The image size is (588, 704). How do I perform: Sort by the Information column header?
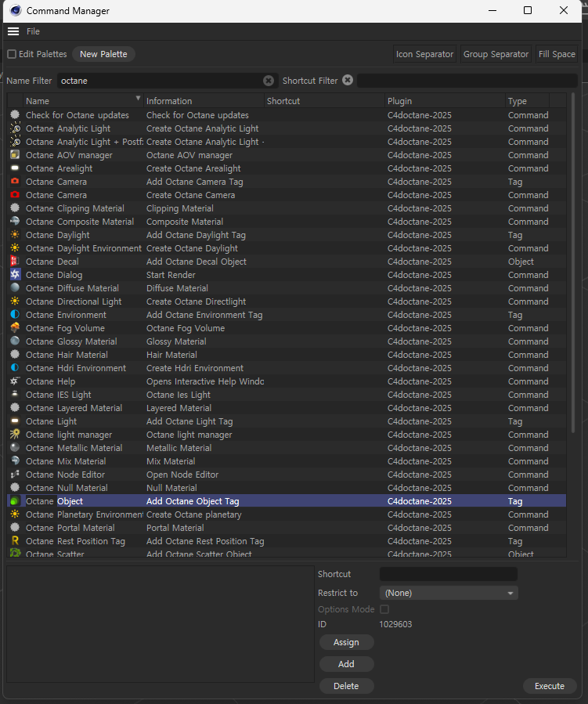[x=204, y=101]
